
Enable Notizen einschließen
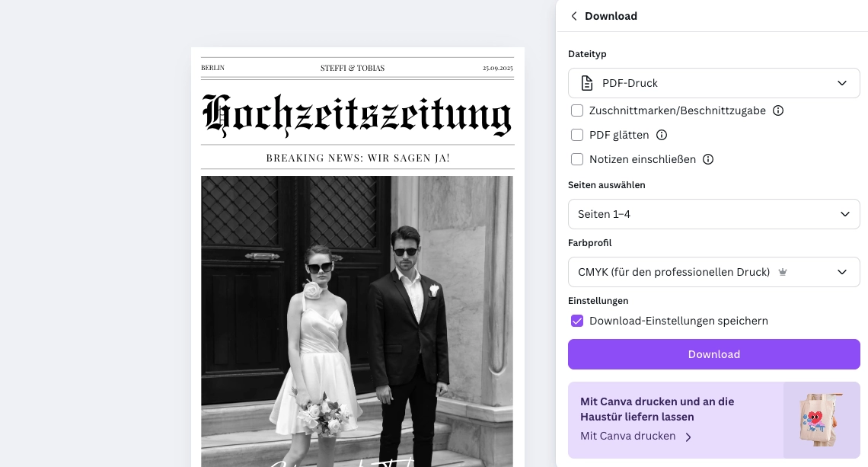click(577, 159)
